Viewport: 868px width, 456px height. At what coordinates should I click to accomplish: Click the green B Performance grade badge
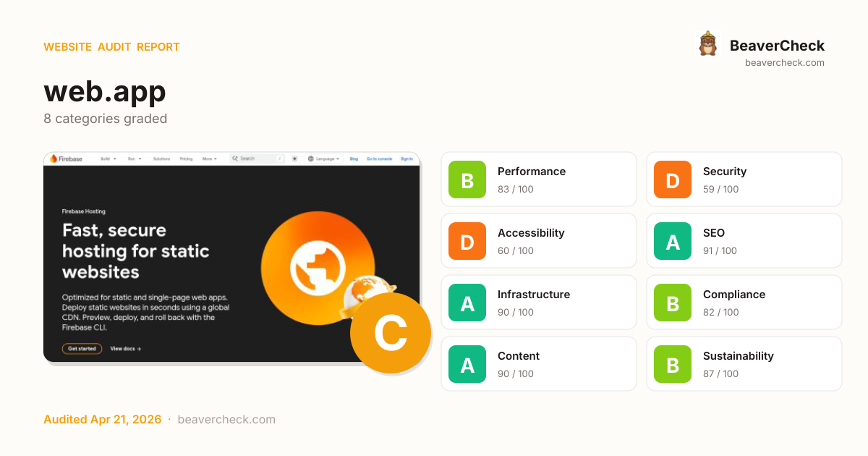(467, 180)
